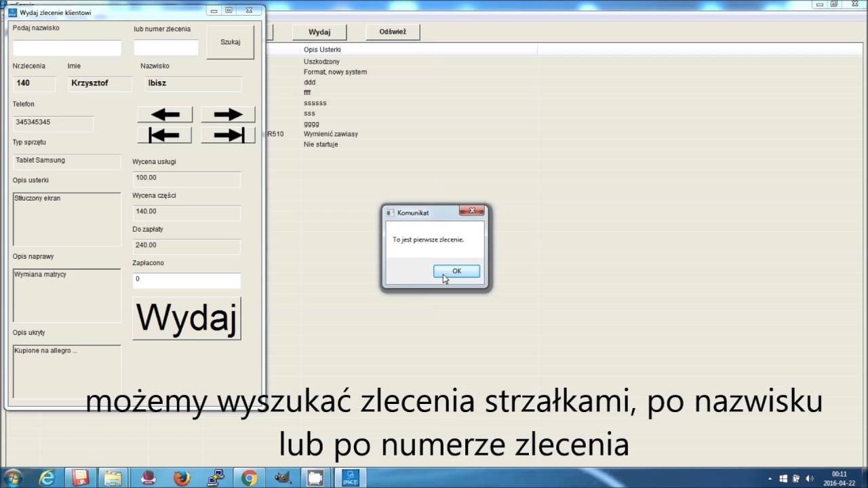This screenshot has height=488, width=868.
Task: Click the Opis ukryty text area
Action: coord(67,371)
